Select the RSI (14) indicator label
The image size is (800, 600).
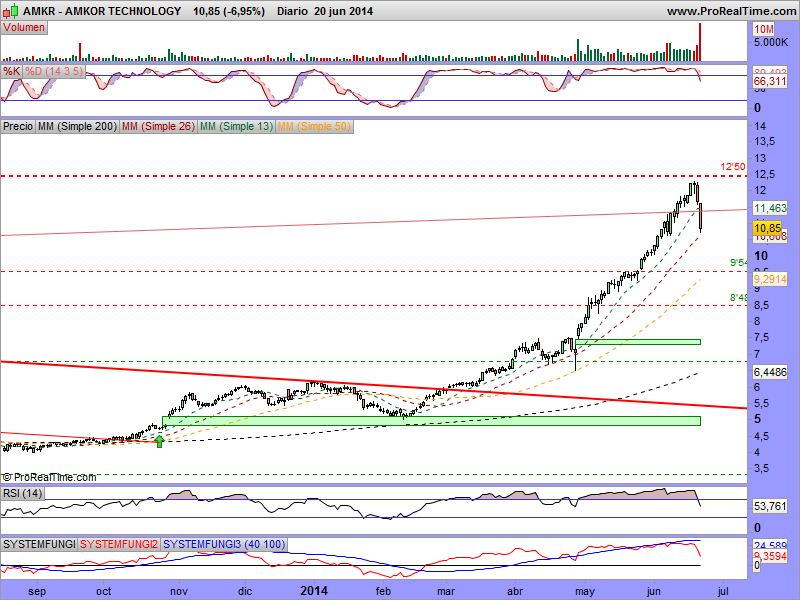pyautogui.click(x=22, y=493)
